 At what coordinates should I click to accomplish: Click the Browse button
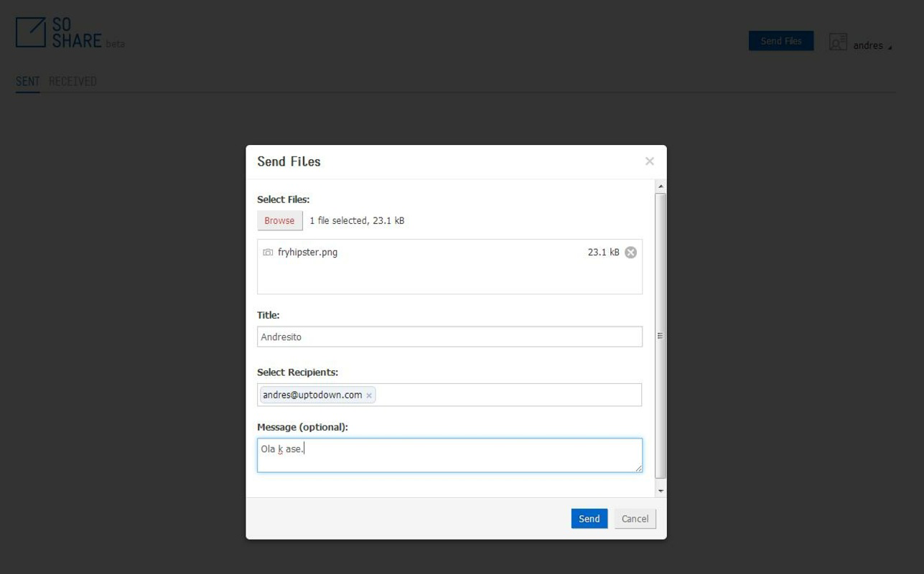point(279,220)
